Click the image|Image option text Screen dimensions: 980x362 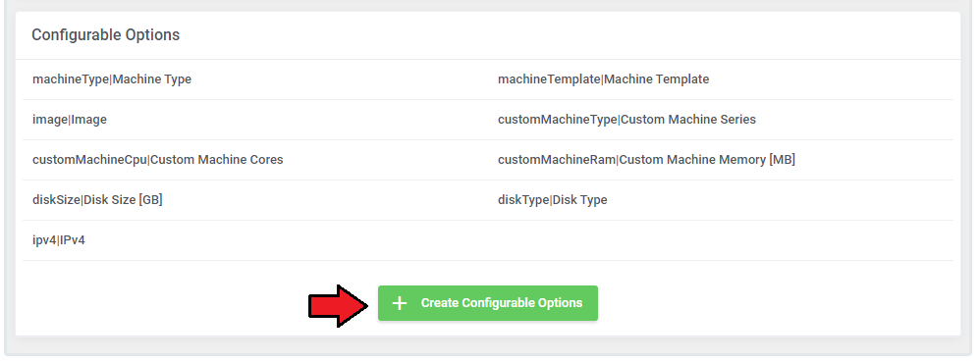(x=70, y=120)
